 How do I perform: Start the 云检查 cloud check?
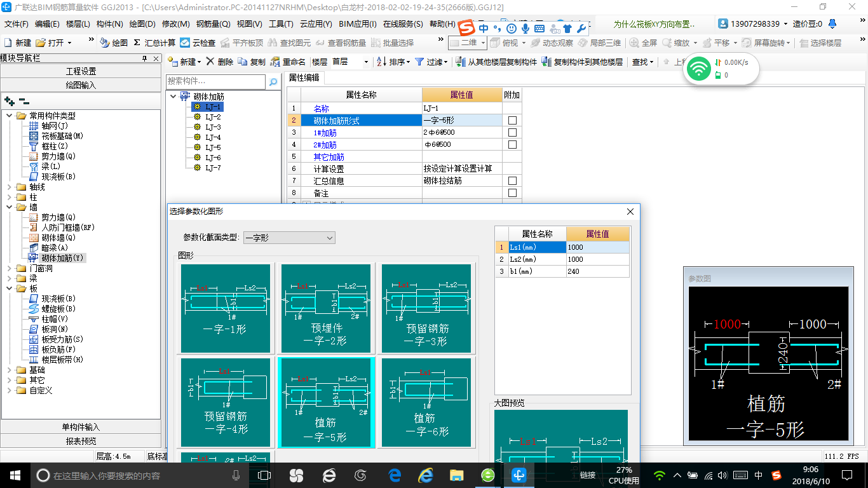click(185, 43)
